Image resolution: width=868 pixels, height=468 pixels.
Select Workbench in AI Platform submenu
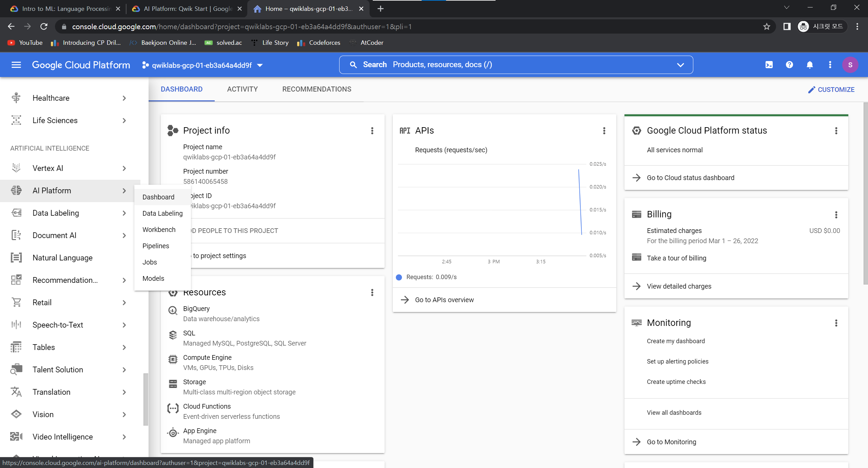click(159, 230)
